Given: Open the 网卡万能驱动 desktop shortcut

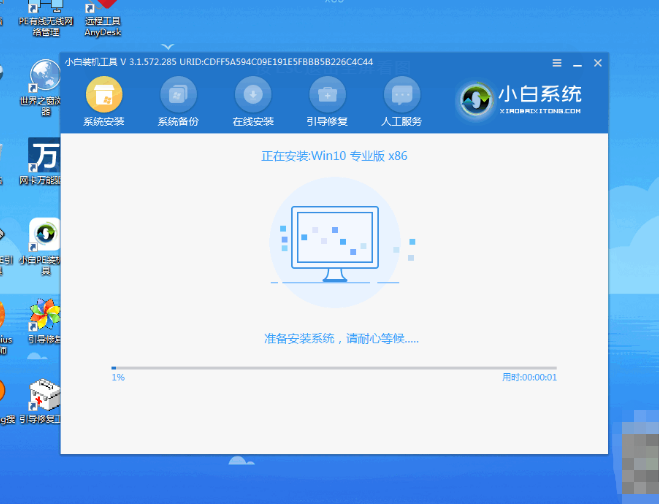Looking at the screenshot, I should (43, 160).
